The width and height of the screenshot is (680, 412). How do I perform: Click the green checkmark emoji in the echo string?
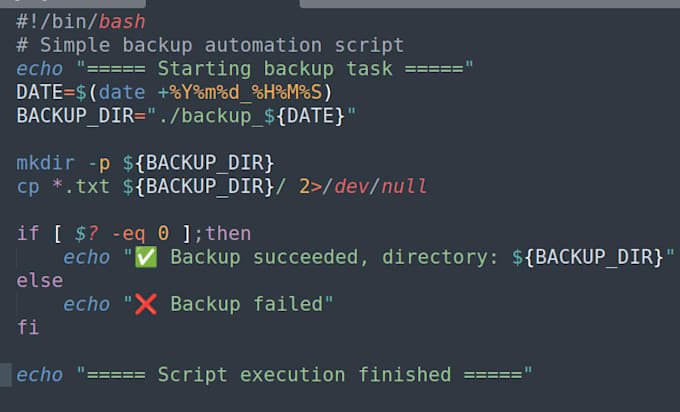(x=146, y=257)
